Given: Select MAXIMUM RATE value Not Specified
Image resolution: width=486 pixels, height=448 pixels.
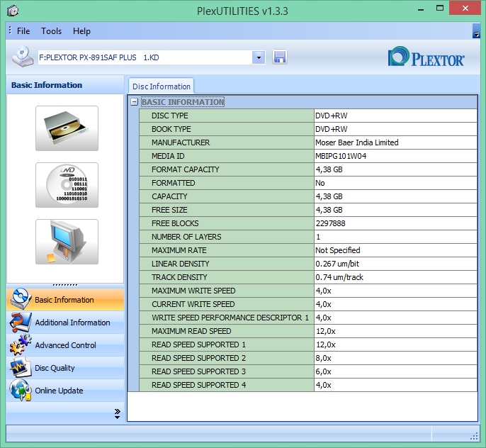Looking at the screenshot, I should point(337,250).
